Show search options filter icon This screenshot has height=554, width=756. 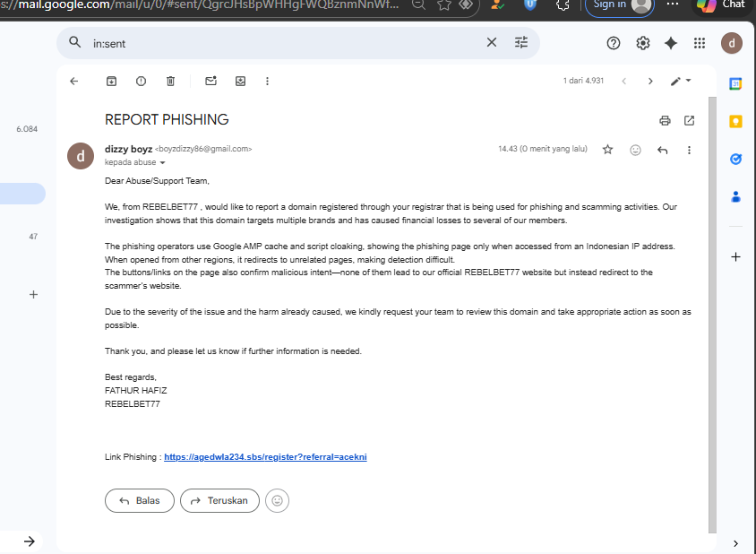[x=521, y=42]
